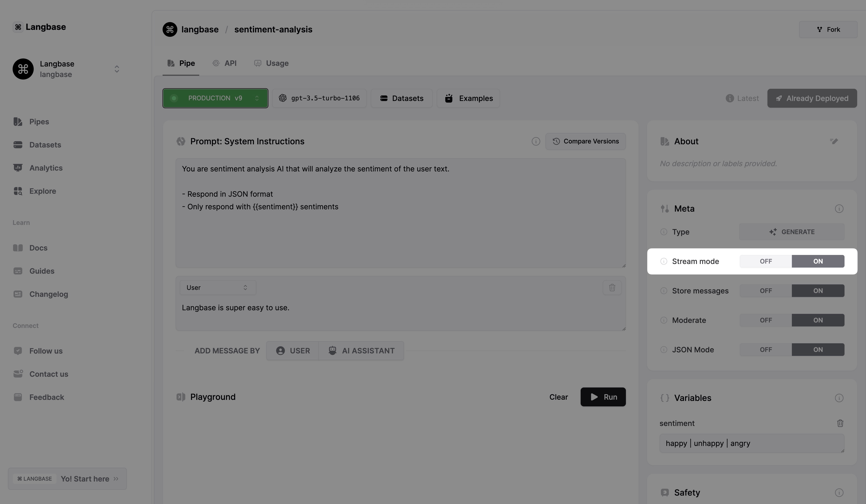This screenshot has height=504, width=866.
Task: Click the Fork button
Action: (x=828, y=29)
